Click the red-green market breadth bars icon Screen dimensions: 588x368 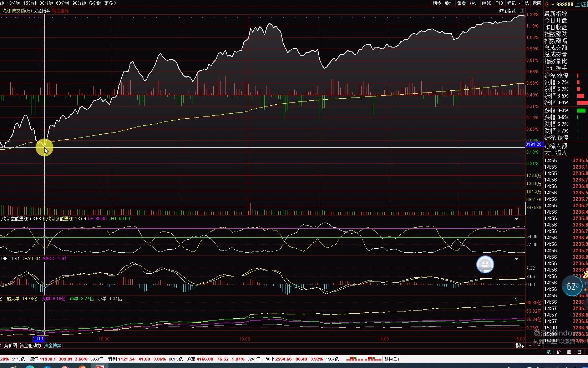[364, 359]
